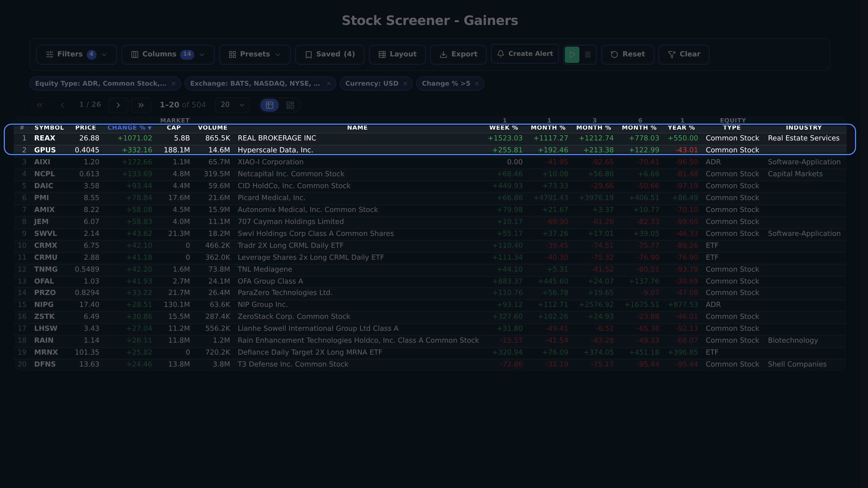Pause live updates with the pause icon

click(x=588, y=54)
